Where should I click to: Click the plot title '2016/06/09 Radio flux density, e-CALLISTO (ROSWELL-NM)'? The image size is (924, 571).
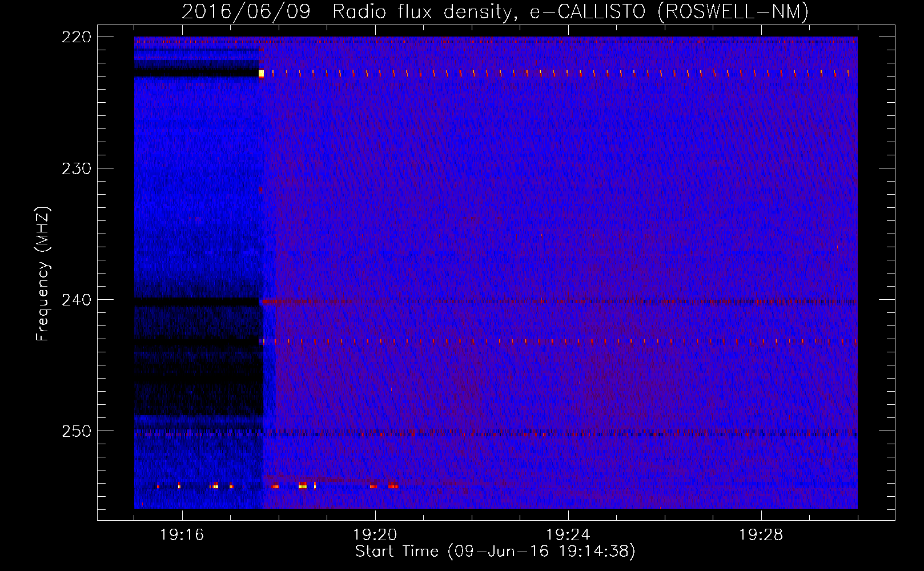point(495,11)
